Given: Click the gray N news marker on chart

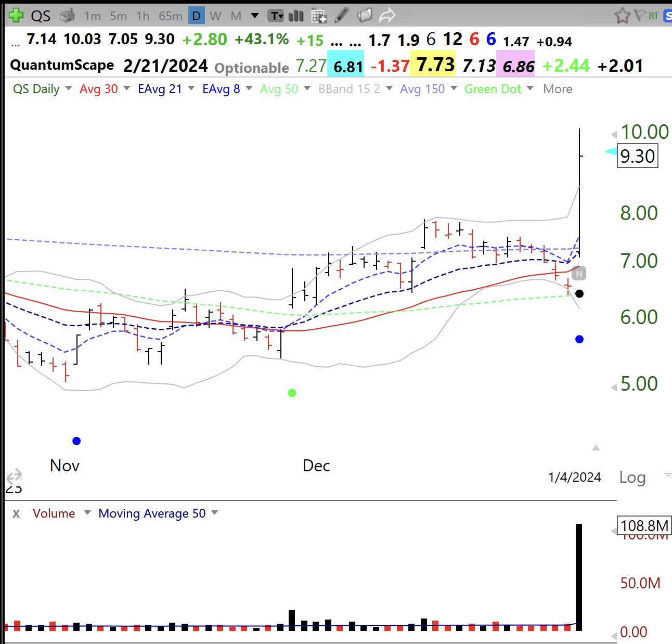Looking at the screenshot, I should click(x=579, y=273).
